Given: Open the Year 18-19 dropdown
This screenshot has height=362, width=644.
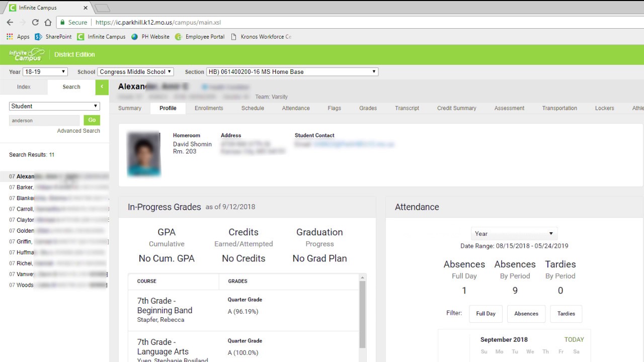Looking at the screenshot, I should click(x=45, y=72).
